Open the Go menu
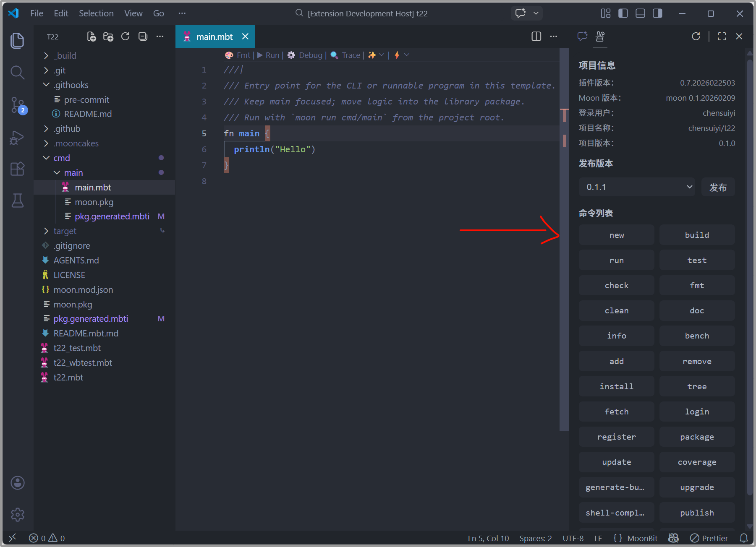Image resolution: width=756 pixels, height=547 pixels. click(x=158, y=13)
